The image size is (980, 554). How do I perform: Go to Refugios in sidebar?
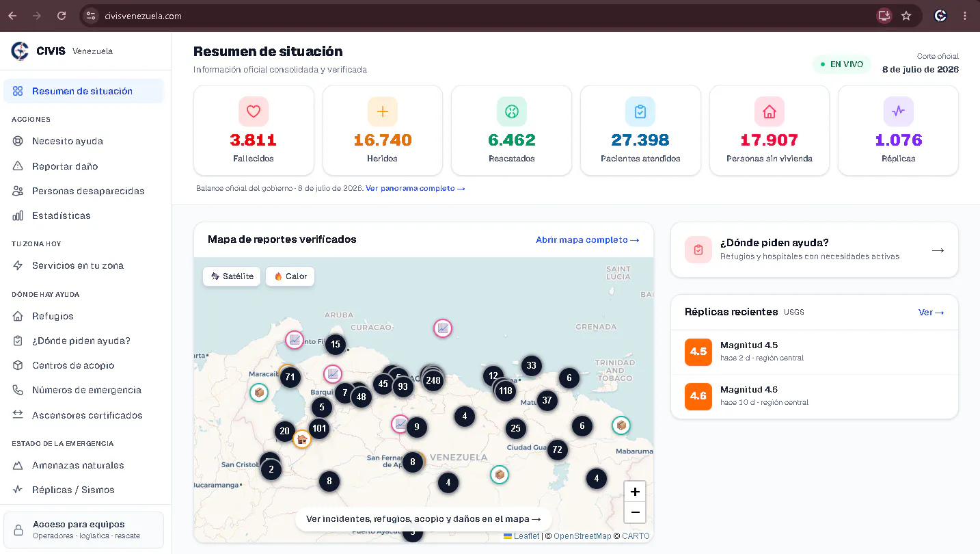[83, 316]
